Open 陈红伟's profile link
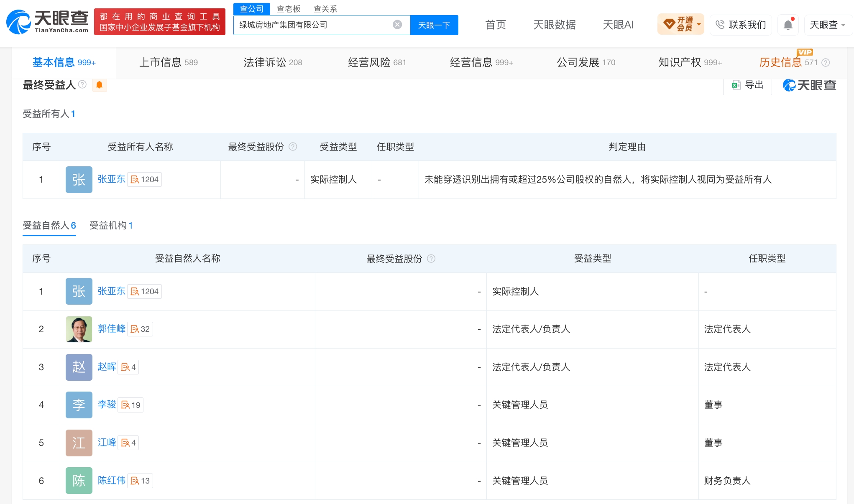 pos(111,480)
